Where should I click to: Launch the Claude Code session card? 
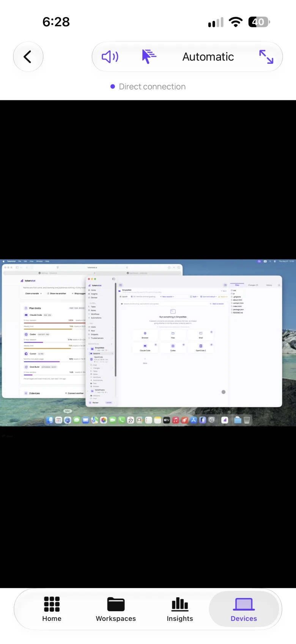pyautogui.click(x=145, y=348)
